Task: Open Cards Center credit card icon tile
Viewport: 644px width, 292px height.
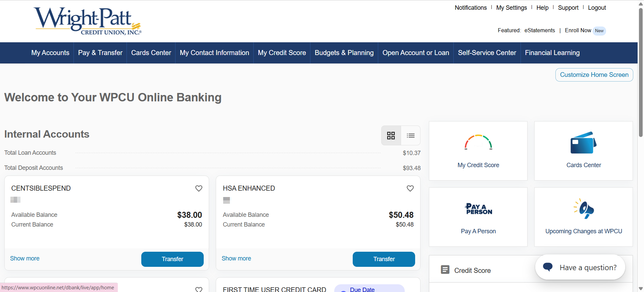Action: click(x=583, y=143)
